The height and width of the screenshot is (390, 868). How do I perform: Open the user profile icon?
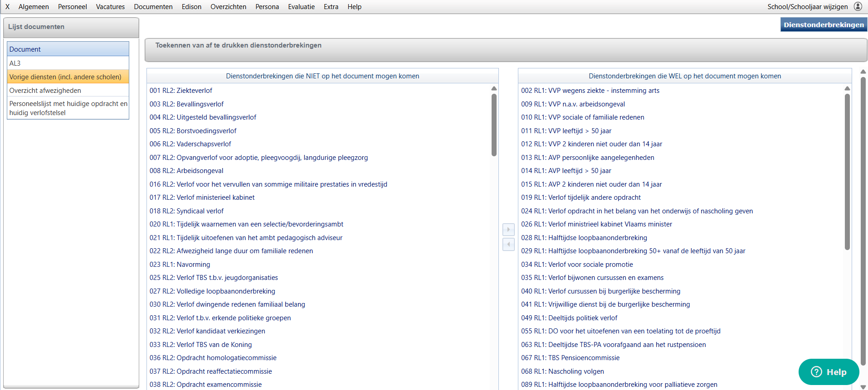(x=858, y=6)
